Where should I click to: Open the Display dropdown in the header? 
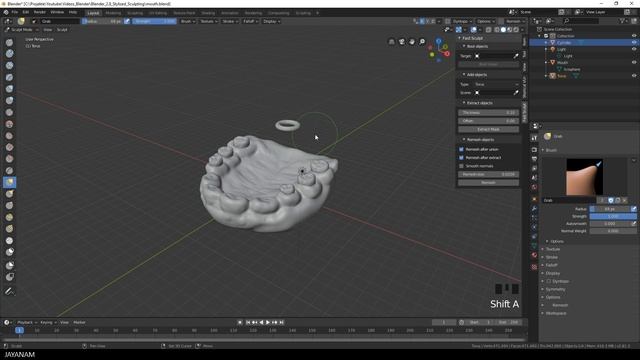(x=271, y=21)
